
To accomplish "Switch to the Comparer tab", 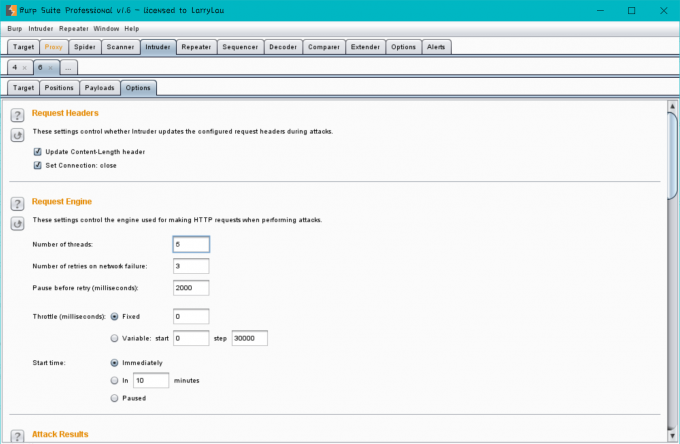I will [324, 47].
